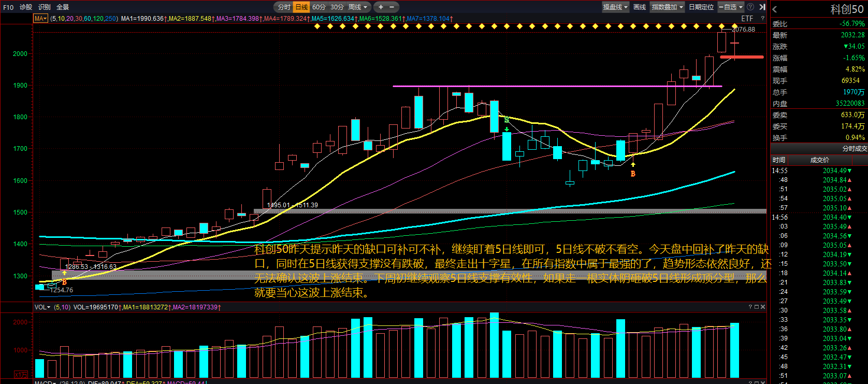Switch to the 60分 period
This screenshot has height=384, width=868.
[x=319, y=7]
